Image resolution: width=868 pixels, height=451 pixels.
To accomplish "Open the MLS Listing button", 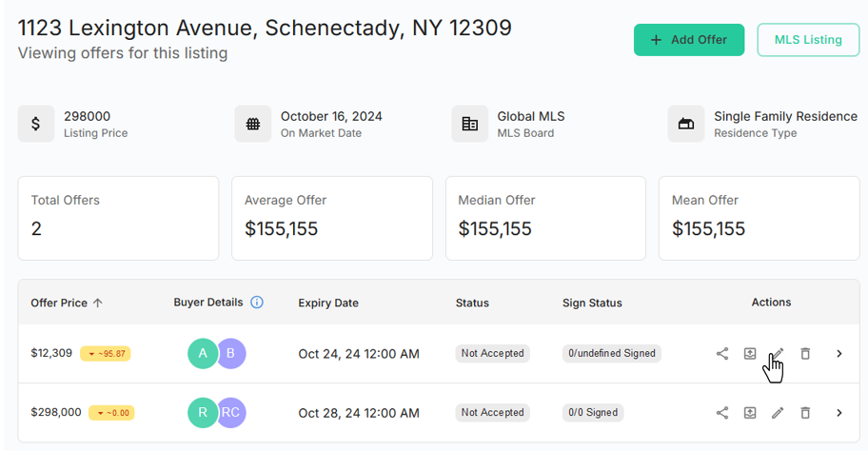I will point(808,40).
